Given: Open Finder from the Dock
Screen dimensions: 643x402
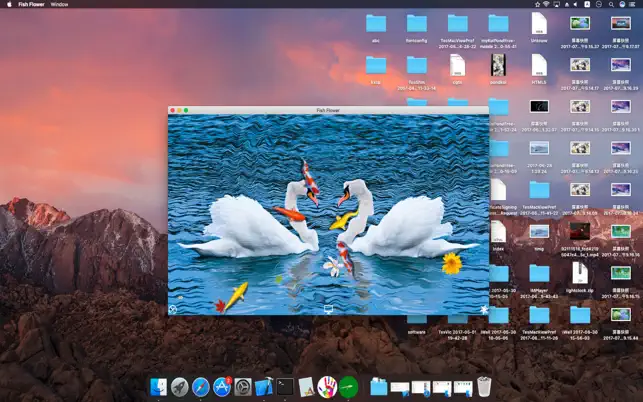Looking at the screenshot, I should (x=158, y=387).
